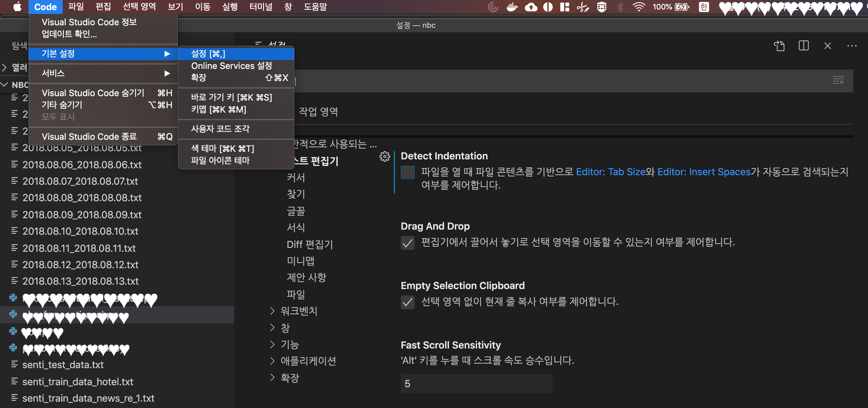Select 키맵 [⌘K ⌘M]
The image size is (868, 408).
(236, 109)
